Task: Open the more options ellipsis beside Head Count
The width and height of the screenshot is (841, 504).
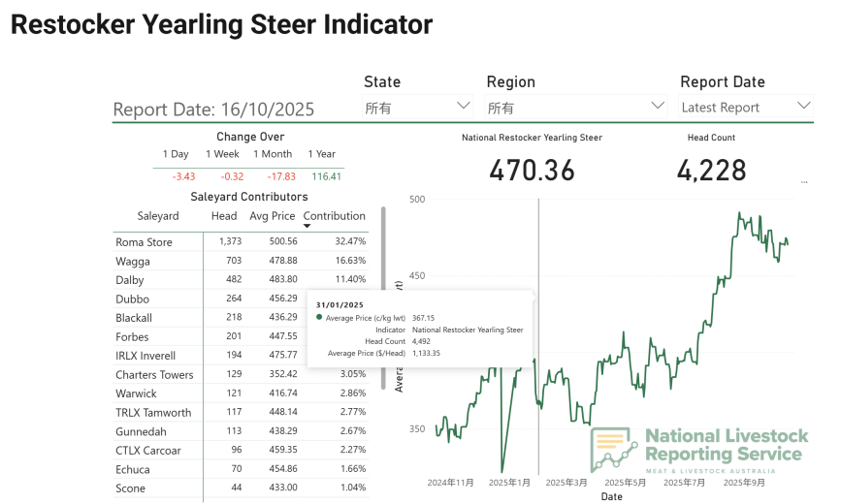Action: pyautogui.click(x=803, y=182)
